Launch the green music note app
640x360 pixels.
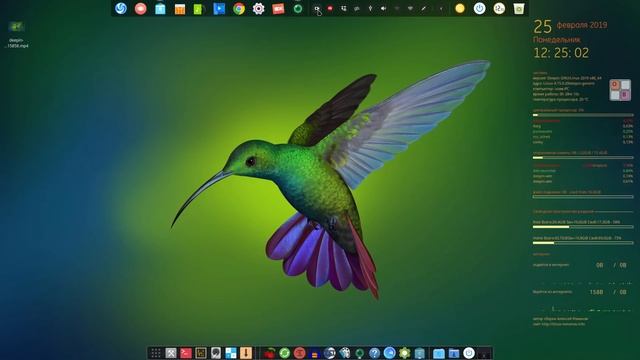click(x=198, y=9)
